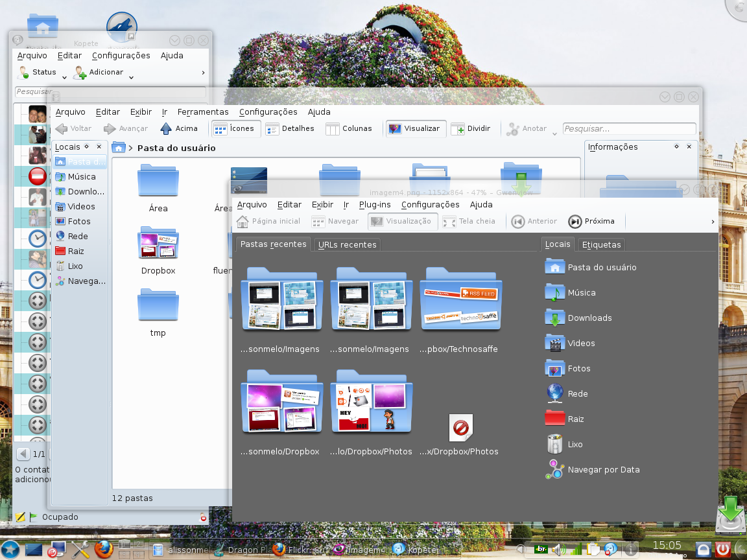Click the Dolphin Pesquisar search field

(629, 128)
